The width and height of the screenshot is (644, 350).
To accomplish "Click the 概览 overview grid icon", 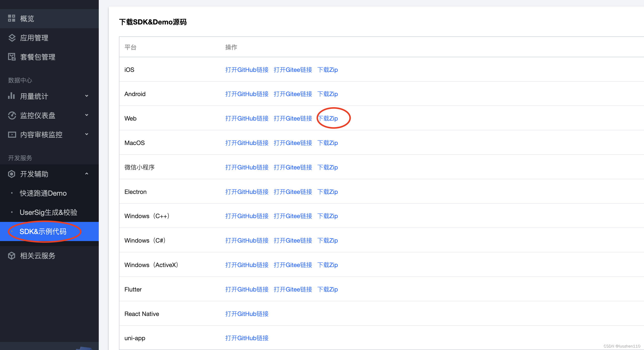I will pos(12,18).
